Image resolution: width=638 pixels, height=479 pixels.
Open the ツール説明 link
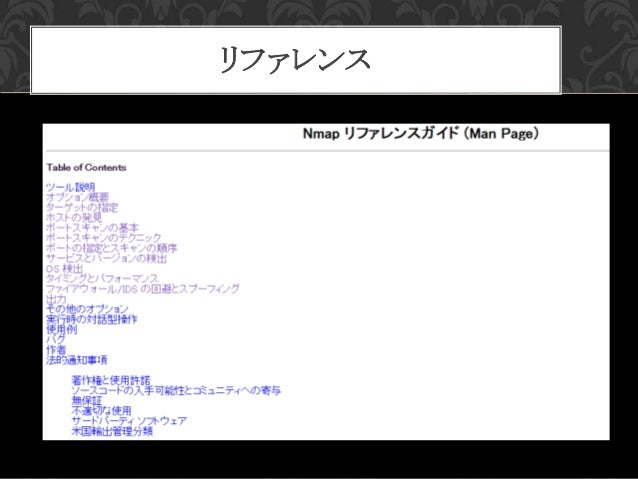(x=71, y=187)
